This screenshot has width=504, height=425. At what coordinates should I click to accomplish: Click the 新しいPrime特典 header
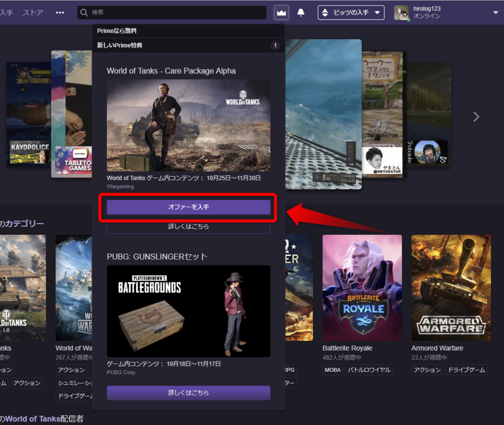[x=189, y=45]
